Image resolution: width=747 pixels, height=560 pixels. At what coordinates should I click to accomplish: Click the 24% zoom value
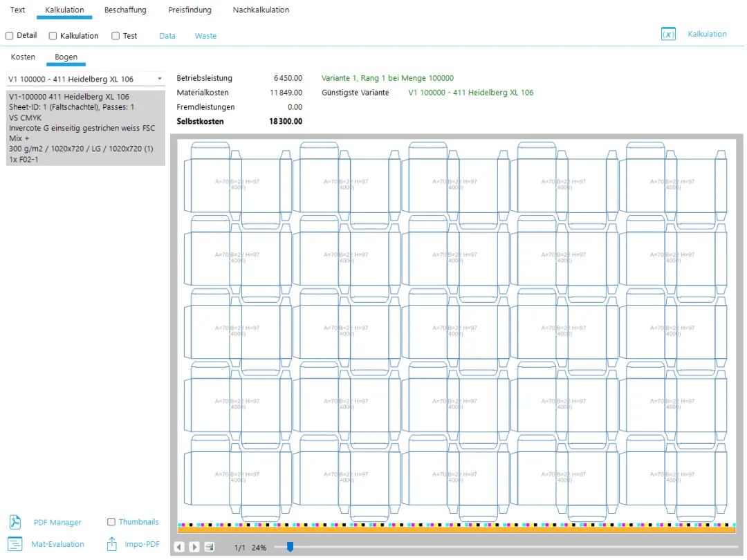point(259,548)
